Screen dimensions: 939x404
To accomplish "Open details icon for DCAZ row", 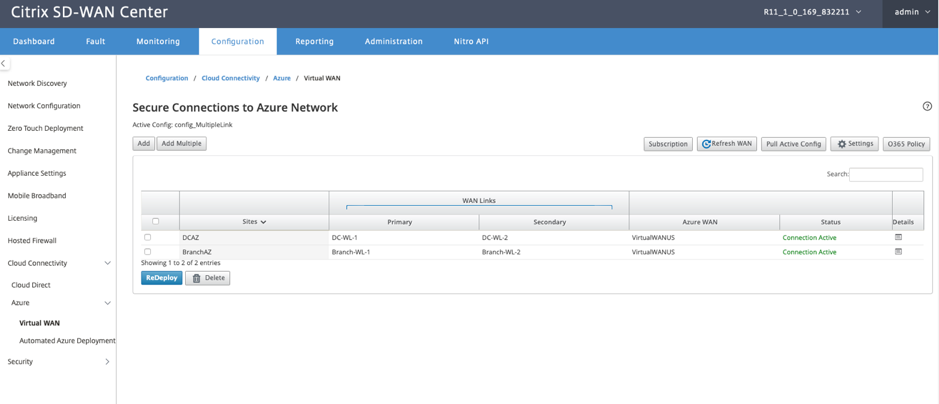I will (x=898, y=237).
